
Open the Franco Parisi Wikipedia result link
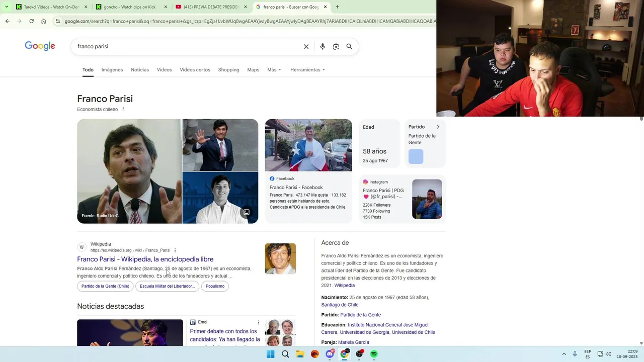(x=145, y=259)
